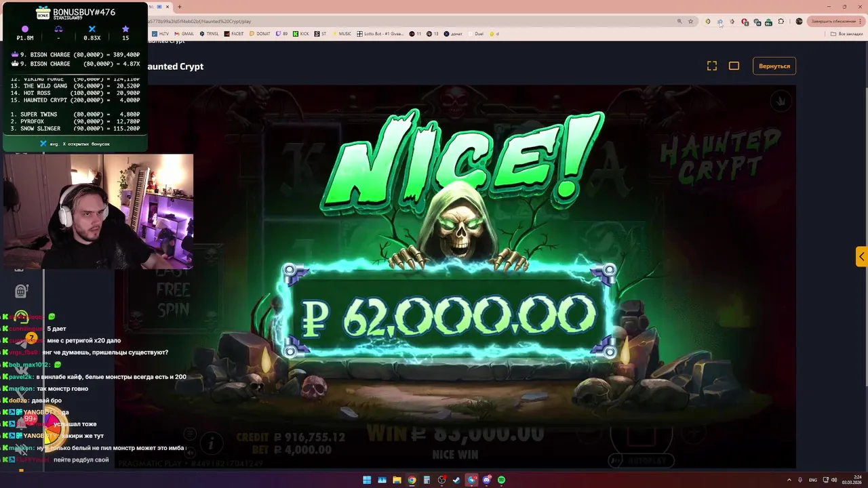This screenshot has height=488, width=868.
Task: Select The Wild Gang row in bonus list
Action: click(75, 86)
